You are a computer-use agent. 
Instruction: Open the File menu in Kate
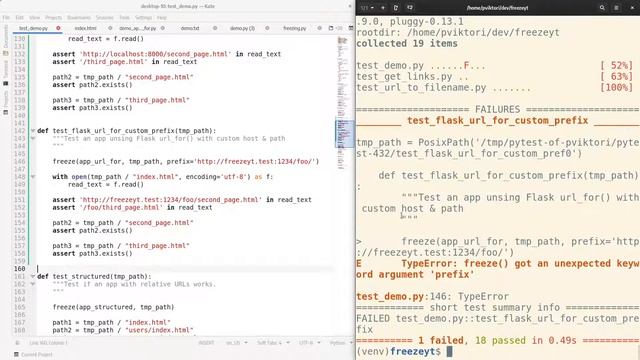[x=6, y=18]
